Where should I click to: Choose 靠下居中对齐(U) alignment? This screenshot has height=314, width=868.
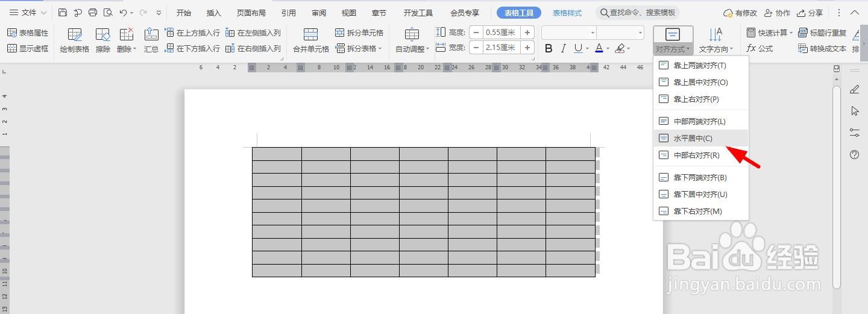(x=701, y=194)
